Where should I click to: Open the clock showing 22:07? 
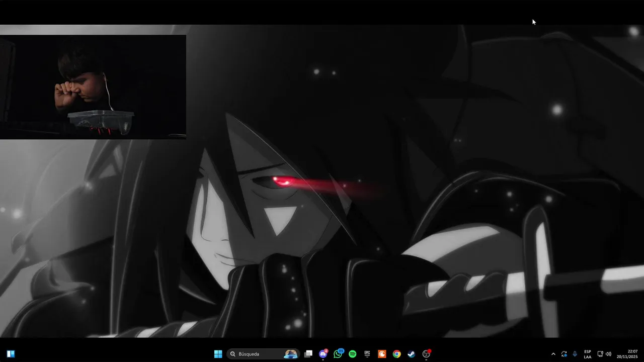tap(627, 354)
